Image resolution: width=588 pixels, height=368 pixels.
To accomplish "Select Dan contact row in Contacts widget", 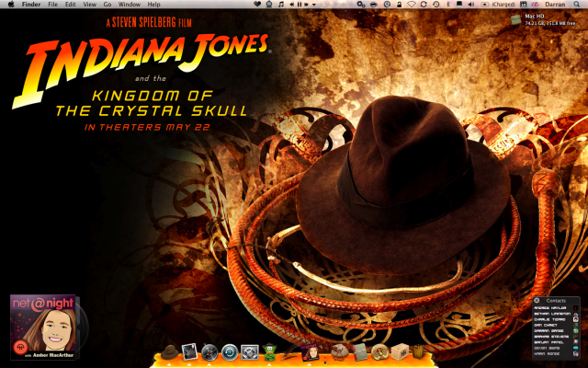I will [x=556, y=325].
